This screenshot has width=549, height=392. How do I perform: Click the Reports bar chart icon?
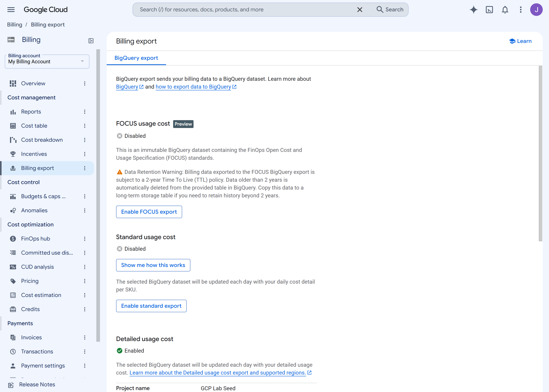[x=13, y=112]
